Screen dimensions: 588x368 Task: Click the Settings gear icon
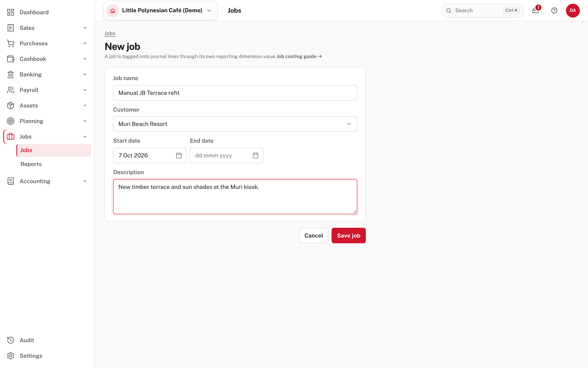tap(10, 356)
